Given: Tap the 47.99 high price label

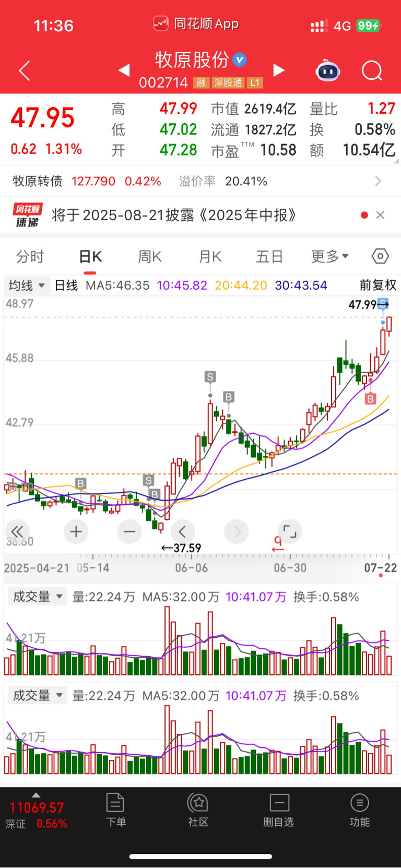Looking at the screenshot, I should point(362,304).
